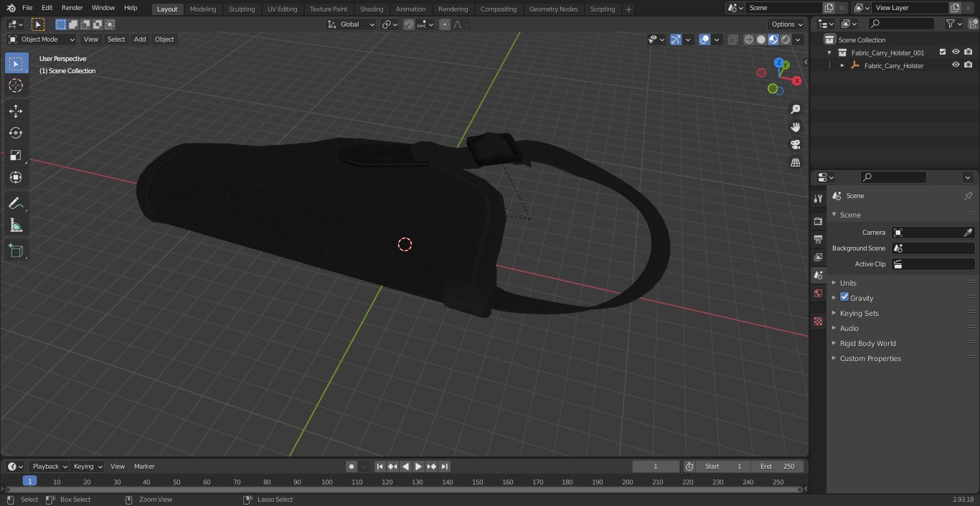Open the File menu
Screen dimensions: 980x506
(x=27, y=8)
